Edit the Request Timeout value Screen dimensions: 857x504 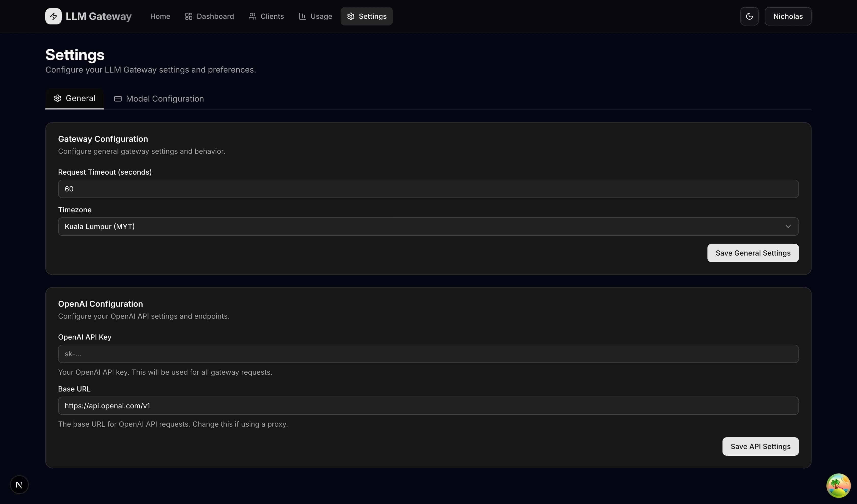point(428,189)
